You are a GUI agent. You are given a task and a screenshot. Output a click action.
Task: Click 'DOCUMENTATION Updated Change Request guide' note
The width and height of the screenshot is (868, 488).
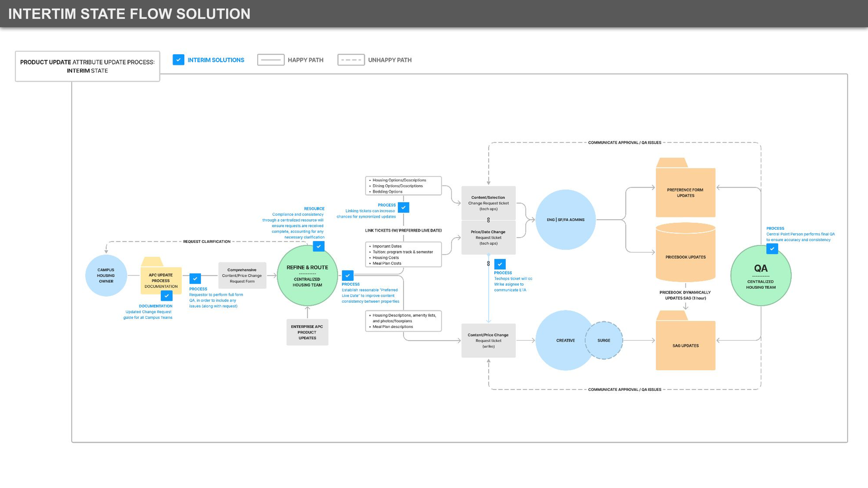point(148,312)
